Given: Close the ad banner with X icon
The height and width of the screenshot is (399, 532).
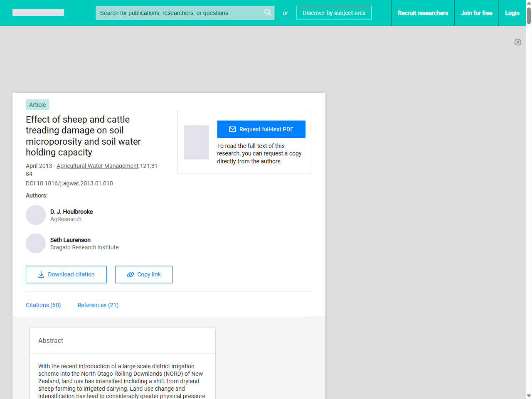Looking at the screenshot, I should pos(518,42).
